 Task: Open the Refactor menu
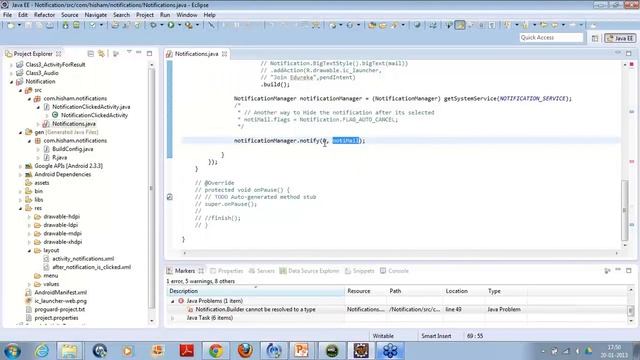[x=44, y=15]
